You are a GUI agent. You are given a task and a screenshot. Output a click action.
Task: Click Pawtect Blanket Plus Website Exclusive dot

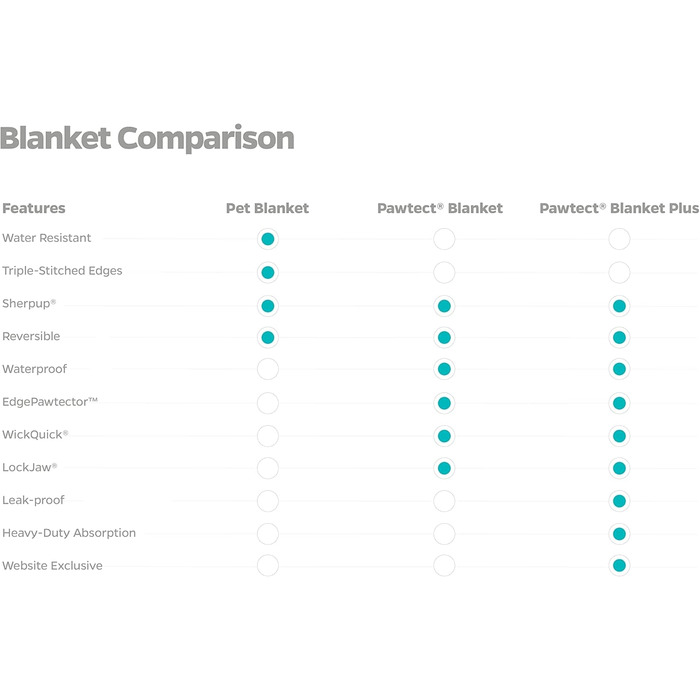click(x=619, y=566)
